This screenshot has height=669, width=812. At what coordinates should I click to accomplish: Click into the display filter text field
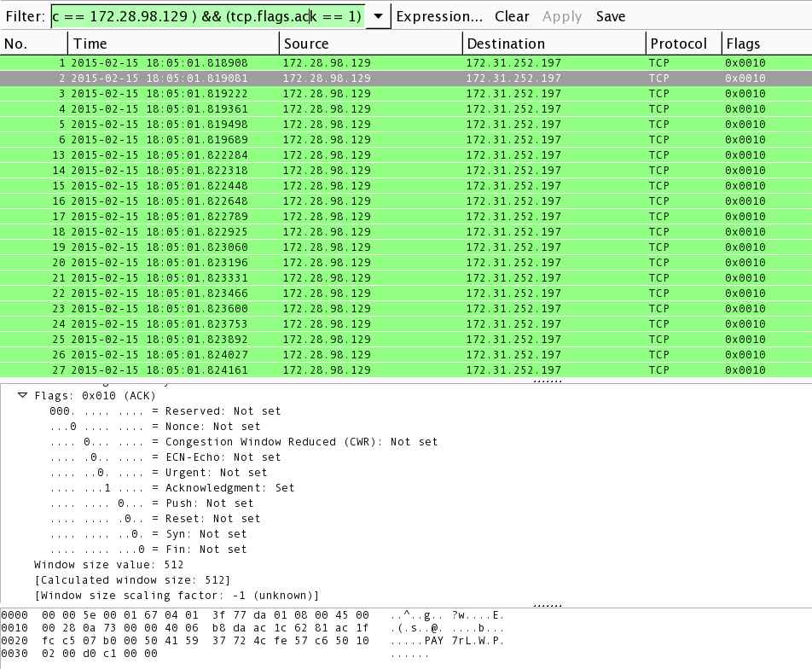[208, 16]
